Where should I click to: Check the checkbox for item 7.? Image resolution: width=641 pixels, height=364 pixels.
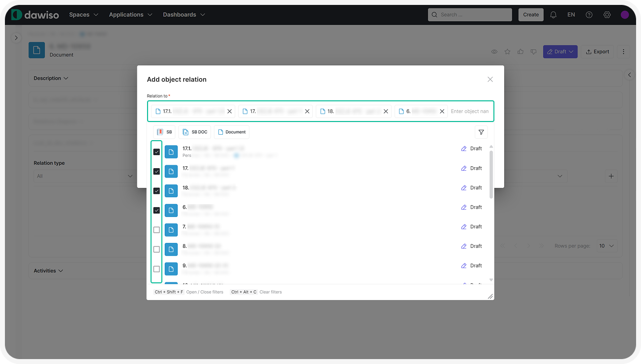coord(156,230)
